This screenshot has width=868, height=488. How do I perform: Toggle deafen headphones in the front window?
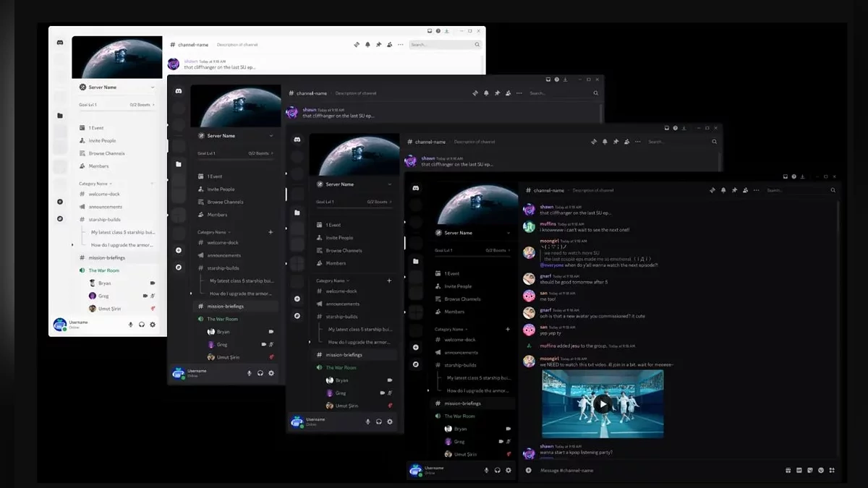tap(498, 470)
